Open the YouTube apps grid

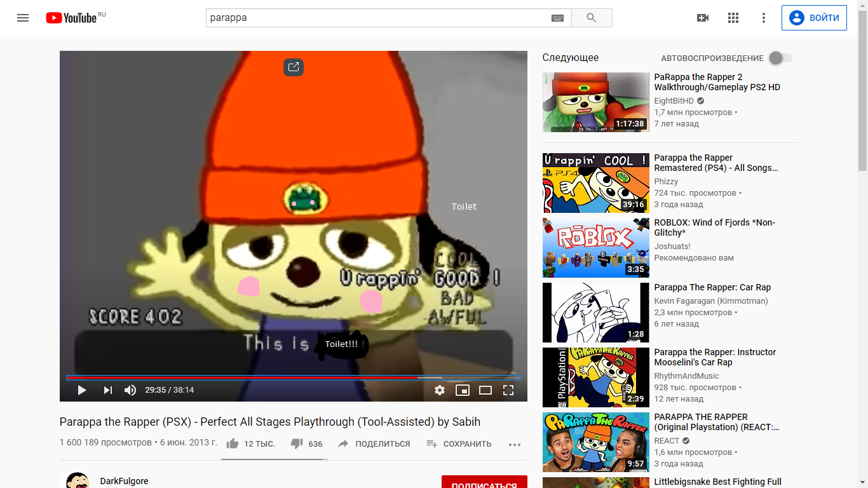click(x=733, y=18)
